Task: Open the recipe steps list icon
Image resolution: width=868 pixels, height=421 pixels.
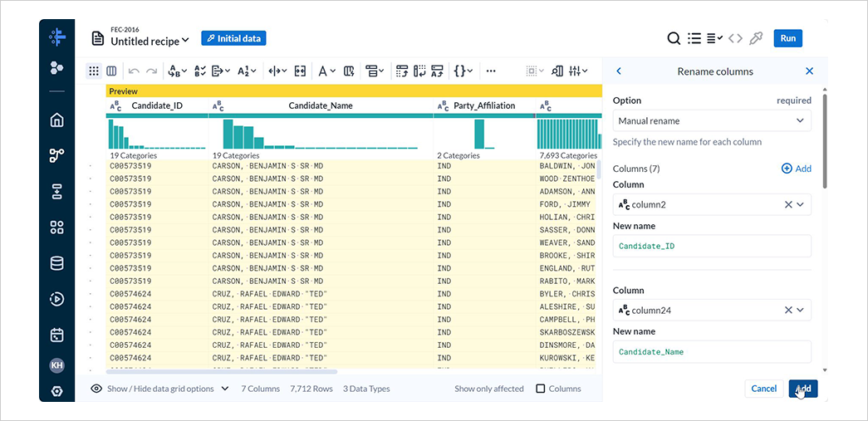Action: point(694,38)
